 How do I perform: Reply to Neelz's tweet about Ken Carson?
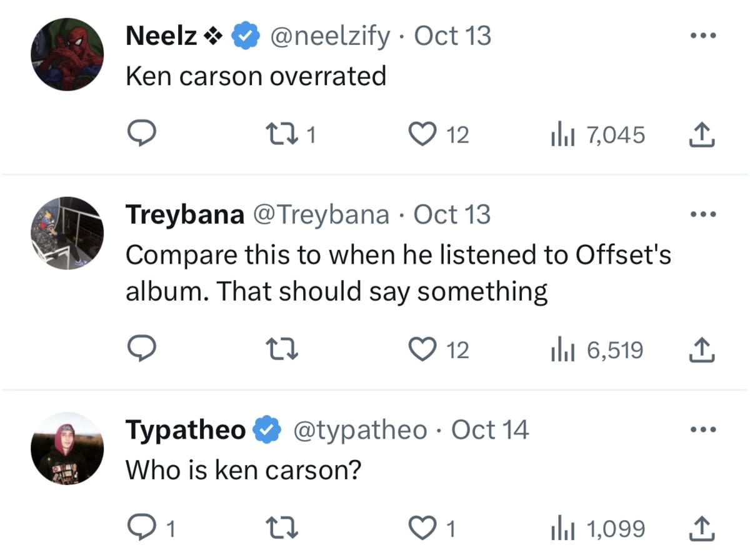(142, 133)
